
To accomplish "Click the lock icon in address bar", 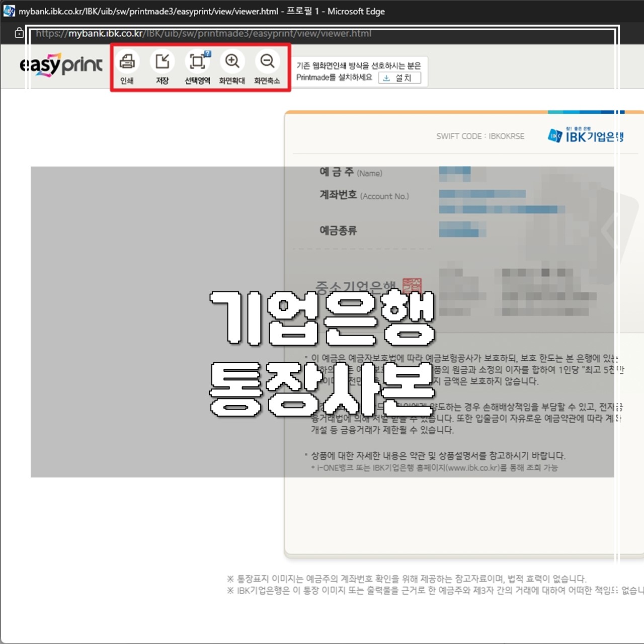I will pyautogui.click(x=19, y=33).
